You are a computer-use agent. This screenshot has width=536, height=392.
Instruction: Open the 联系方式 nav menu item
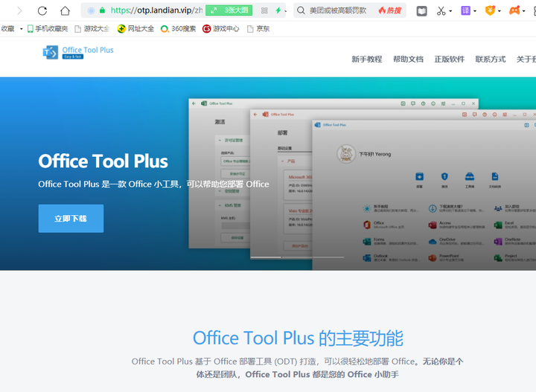[x=490, y=59]
